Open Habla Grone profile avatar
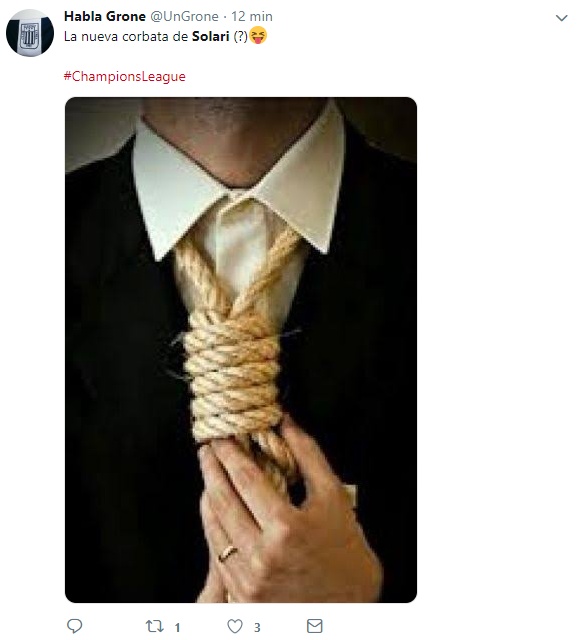The width and height of the screenshot is (578, 640). [x=30, y=33]
